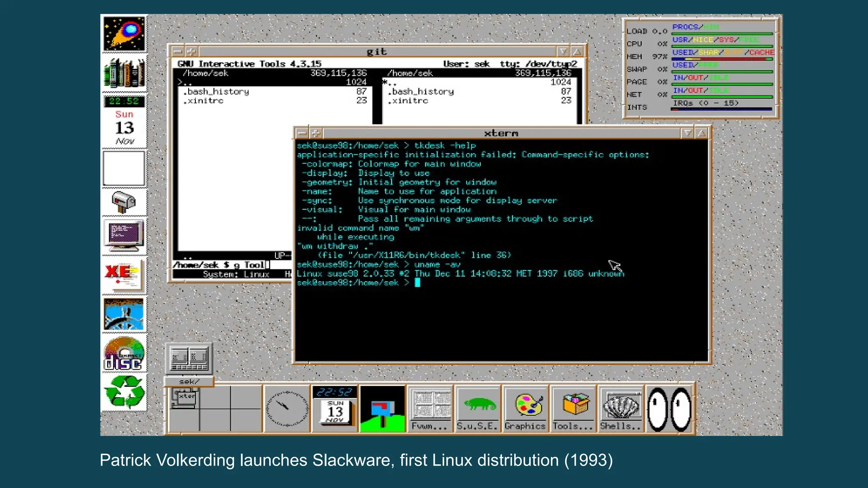
Task: Click the xeyes icon in the panel
Action: [670, 409]
